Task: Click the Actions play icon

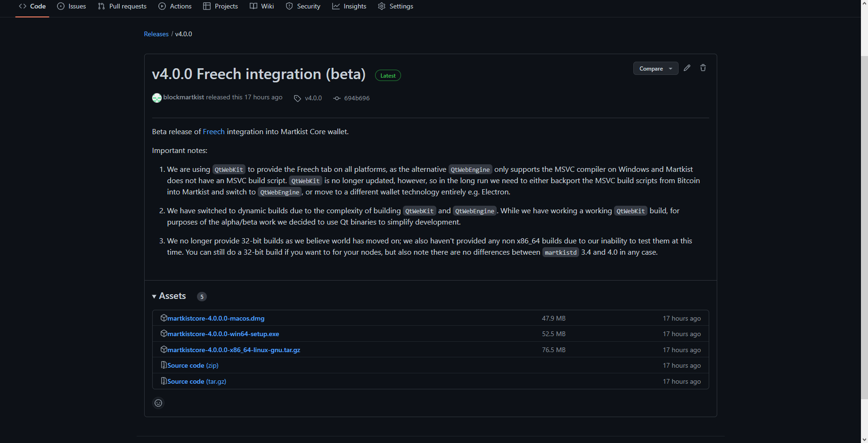Action: point(162,6)
